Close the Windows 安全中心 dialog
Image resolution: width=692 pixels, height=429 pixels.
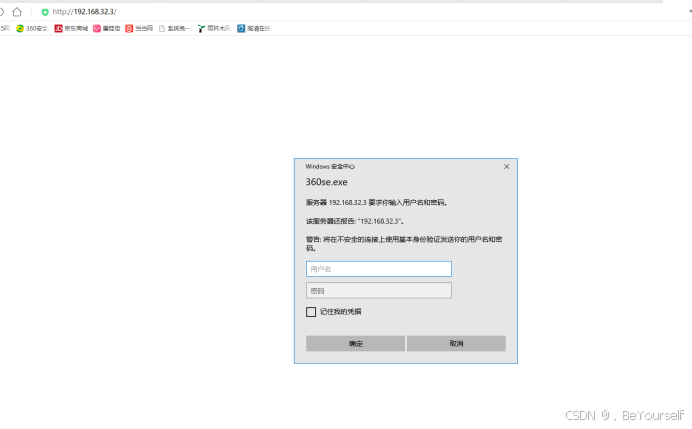(x=506, y=166)
